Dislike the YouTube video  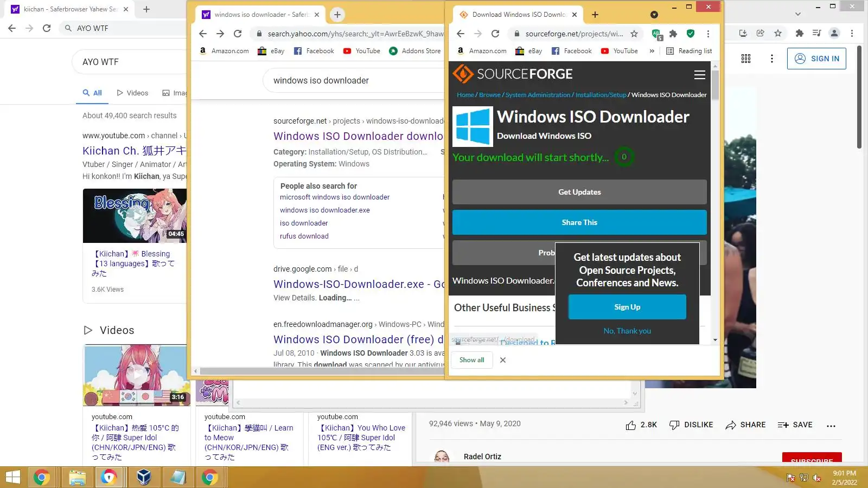(691, 425)
